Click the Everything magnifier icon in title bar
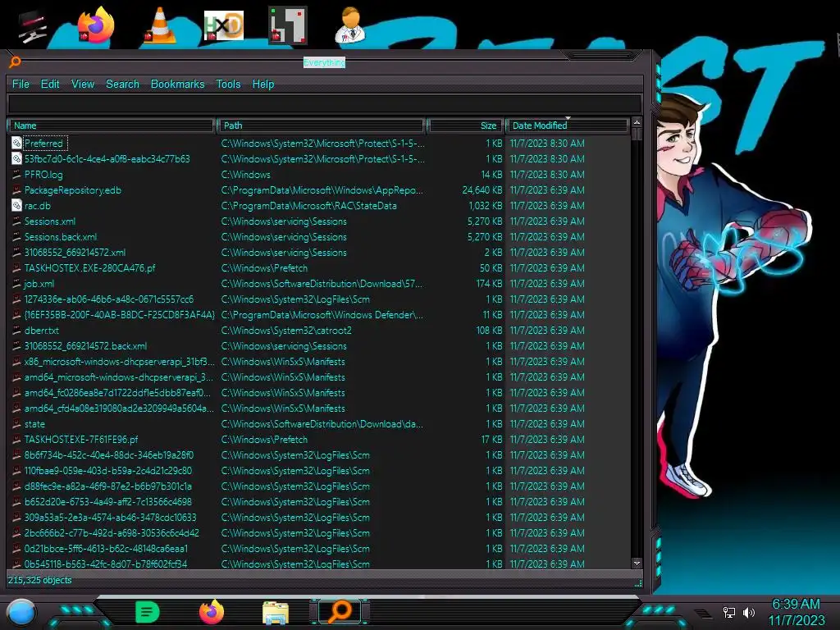Screen dimensions: 840x630 (15, 62)
